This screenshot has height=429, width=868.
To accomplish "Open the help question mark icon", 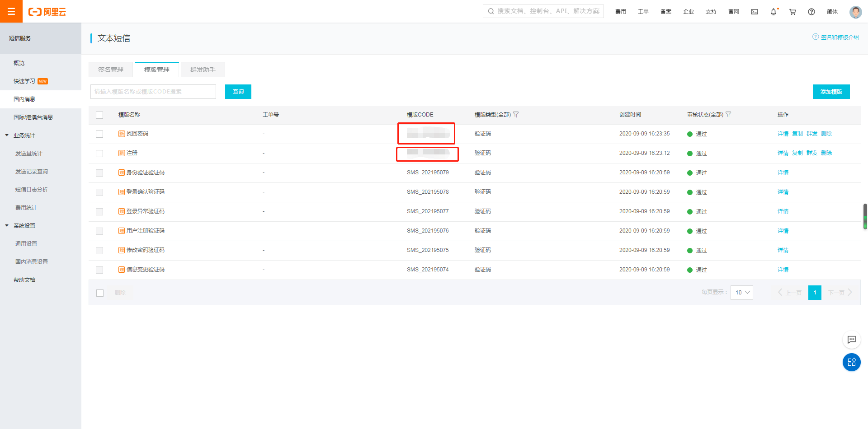I will tap(811, 12).
